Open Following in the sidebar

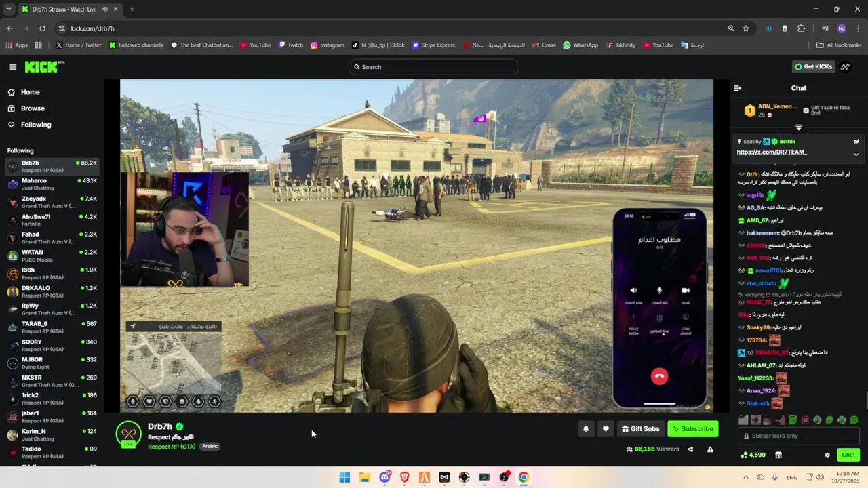[x=35, y=125]
